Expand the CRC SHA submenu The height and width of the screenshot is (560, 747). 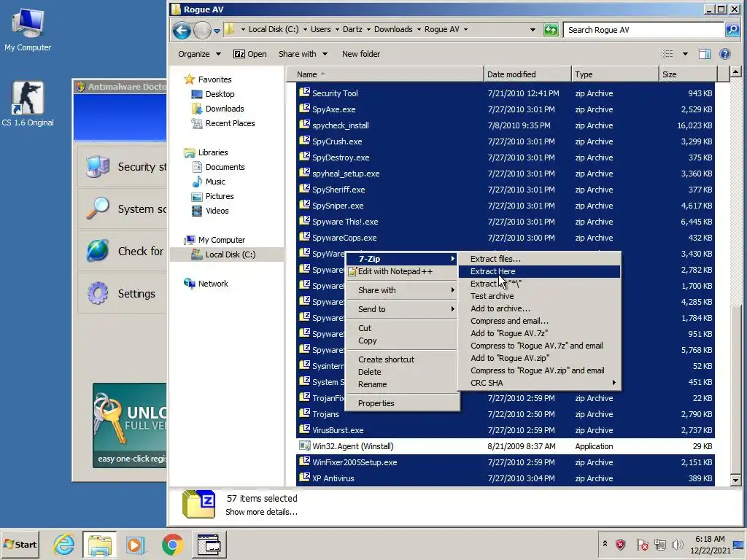point(539,383)
